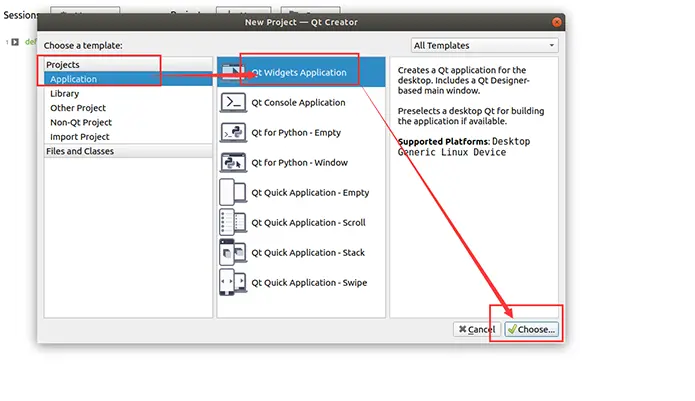Choose Qt for Python - Window label
Screen dimensions: 695x401
tap(300, 163)
